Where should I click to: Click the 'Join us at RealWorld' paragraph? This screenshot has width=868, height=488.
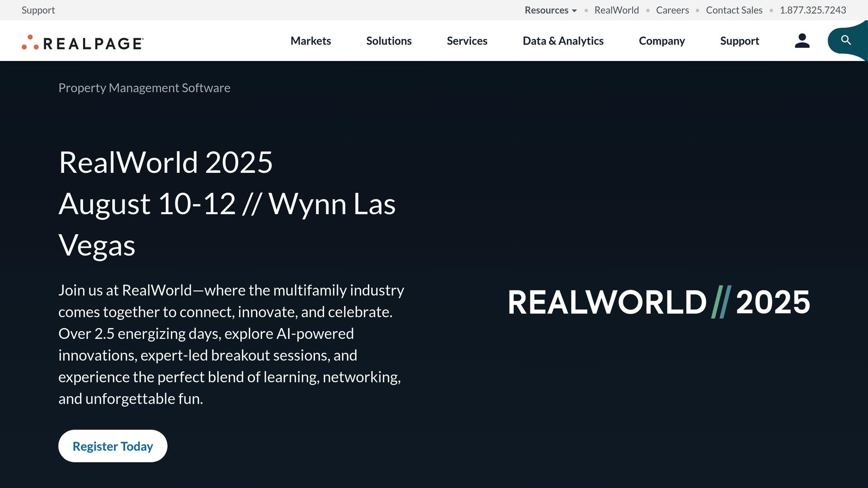(x=231, y=344)
